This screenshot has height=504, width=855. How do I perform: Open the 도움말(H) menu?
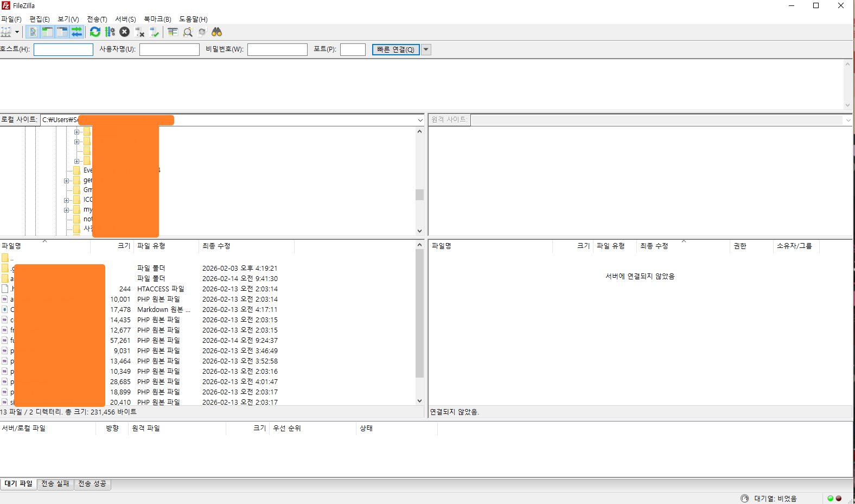[193, 19]
